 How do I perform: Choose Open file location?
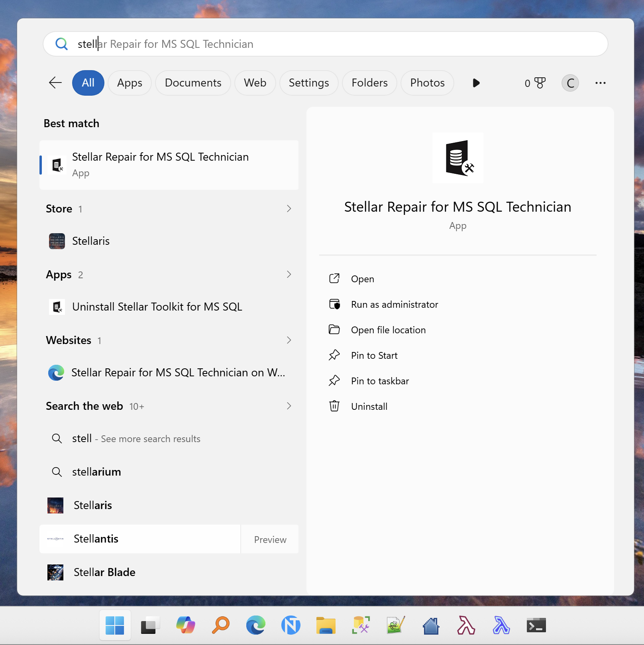click(x=458, y=330)
